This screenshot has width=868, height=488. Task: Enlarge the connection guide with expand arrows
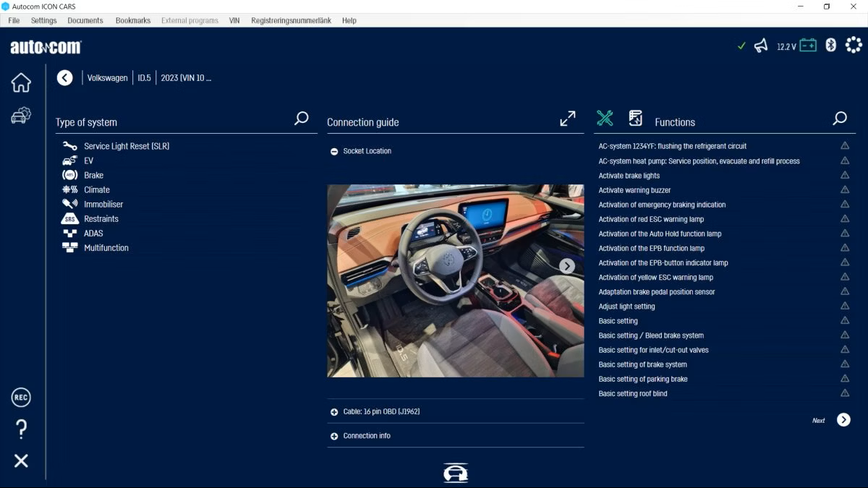click(x=568, y=119)
